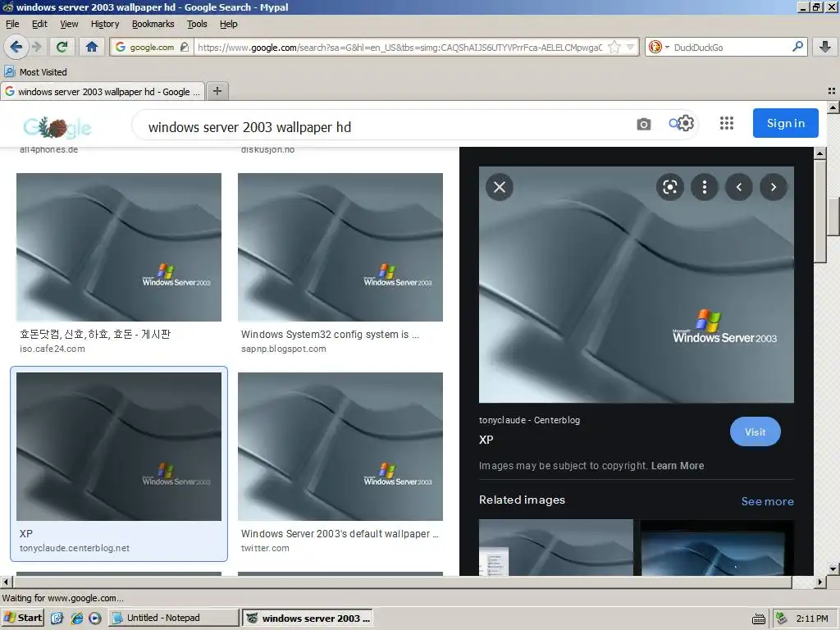Click the google.com site identity icon
The height and width of the screenshot is (630, 840).
point(152,47)
